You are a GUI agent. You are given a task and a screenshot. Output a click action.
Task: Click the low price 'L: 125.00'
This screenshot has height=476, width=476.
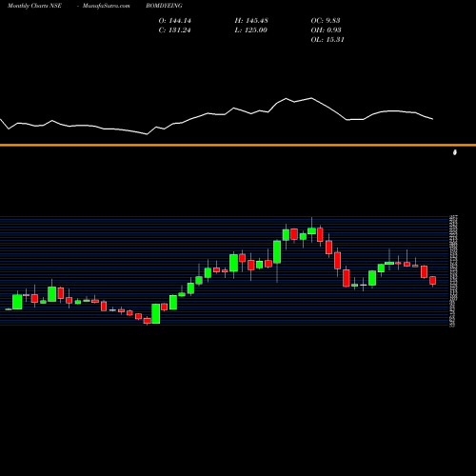tap(250, 30)
